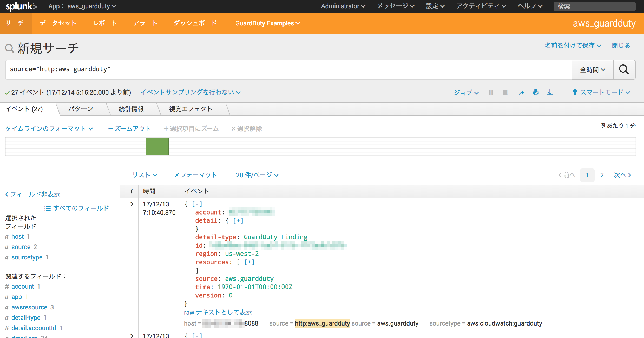Open the 20 件/ページ dropdown
The image size is (644, 338).
point(257,175)
